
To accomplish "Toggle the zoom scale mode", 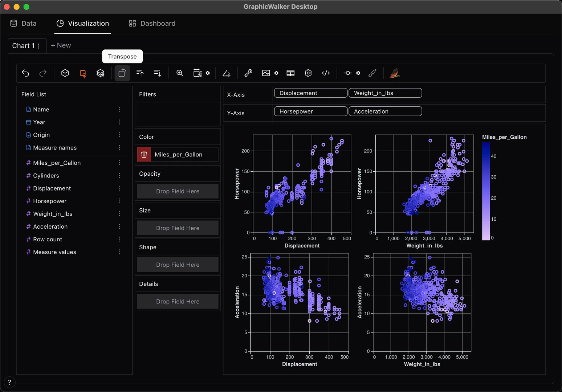I will [x=180, y=73].
